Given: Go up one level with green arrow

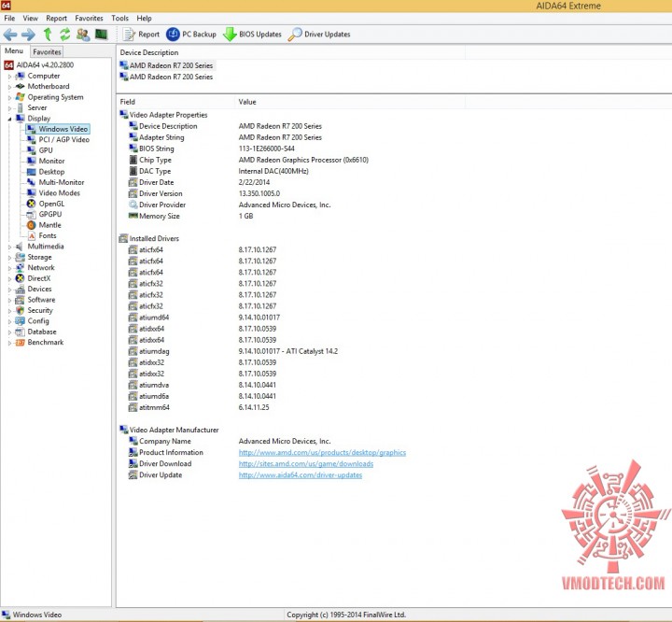Looking at the screenshot, I should pos(48,35).
